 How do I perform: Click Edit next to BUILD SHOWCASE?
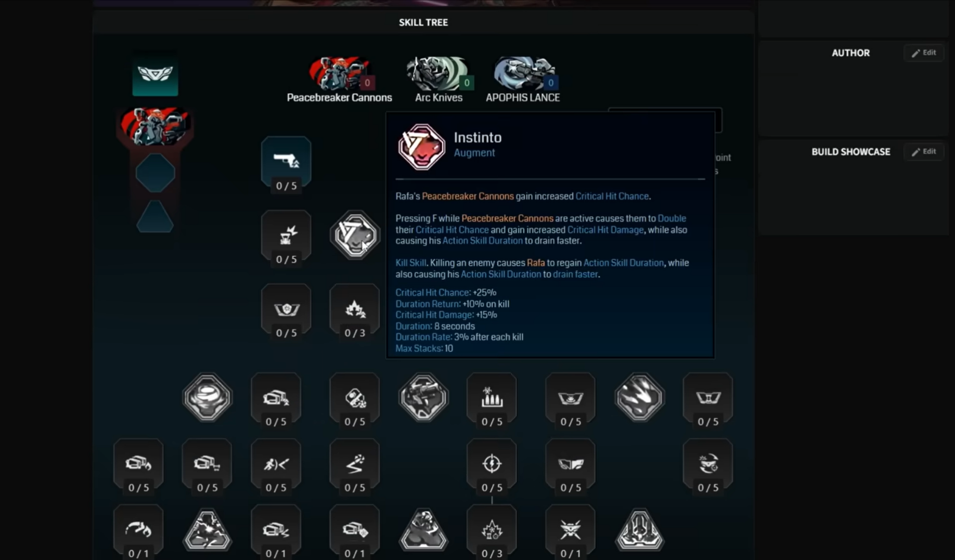924,151
